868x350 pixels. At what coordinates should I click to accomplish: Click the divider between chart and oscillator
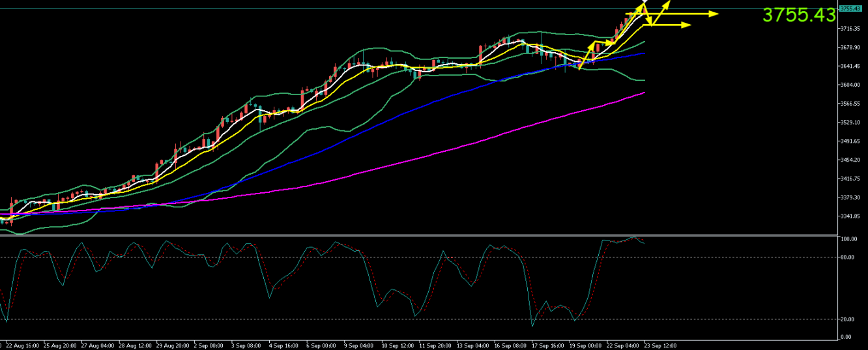pos(417,235)
